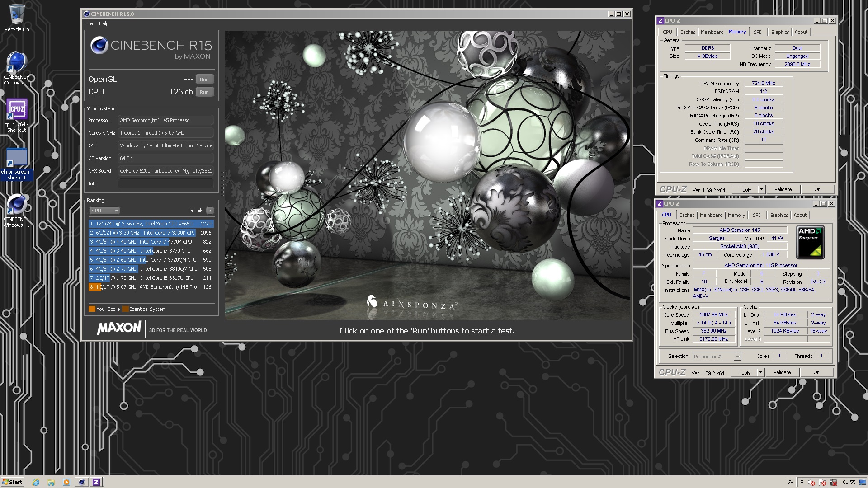Expand Tools dropdown arrow in lower CPU-Z window
This screenshot has width=868, height=488.
(x=760, y=373)
